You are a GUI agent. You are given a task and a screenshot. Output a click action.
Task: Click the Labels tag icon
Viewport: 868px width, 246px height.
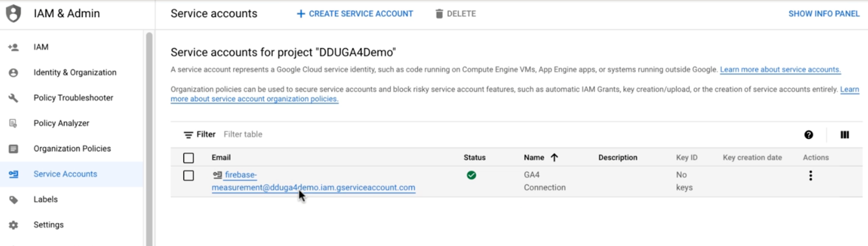click(x=14, y=200)
